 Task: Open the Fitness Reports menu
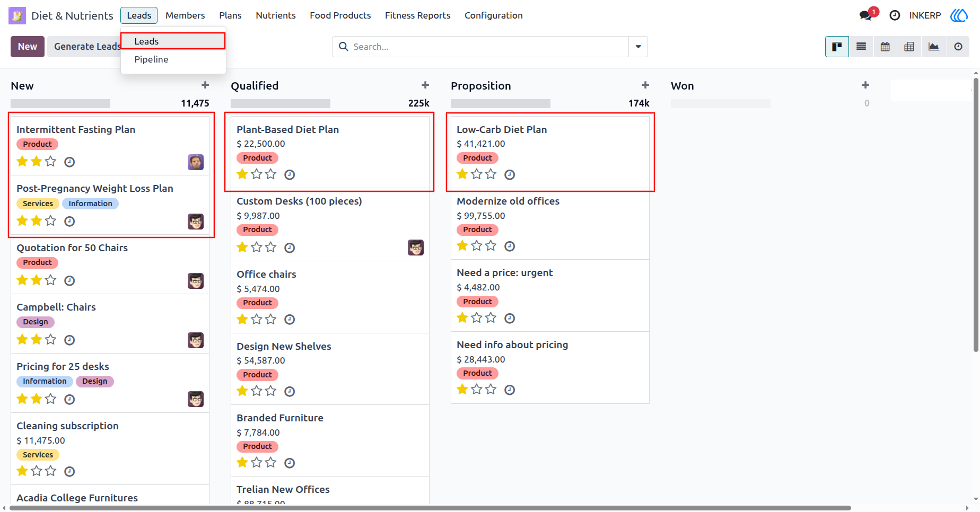click(418, 15)
